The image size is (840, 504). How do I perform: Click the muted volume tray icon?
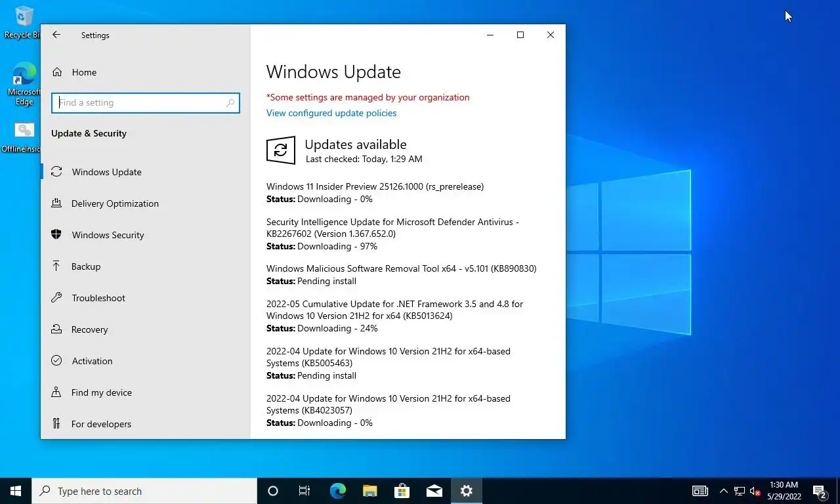[755, 491]
